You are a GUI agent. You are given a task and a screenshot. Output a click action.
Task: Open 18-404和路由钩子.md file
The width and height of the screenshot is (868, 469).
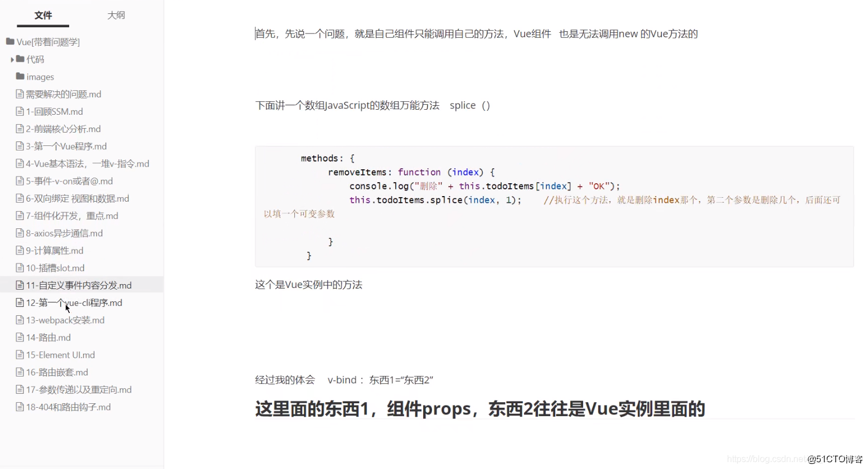point(69,407)
